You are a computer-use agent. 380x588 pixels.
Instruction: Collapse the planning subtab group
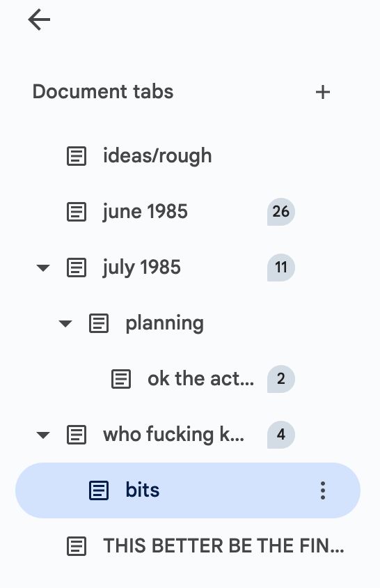pyautogui.click(x=65, y=324)
